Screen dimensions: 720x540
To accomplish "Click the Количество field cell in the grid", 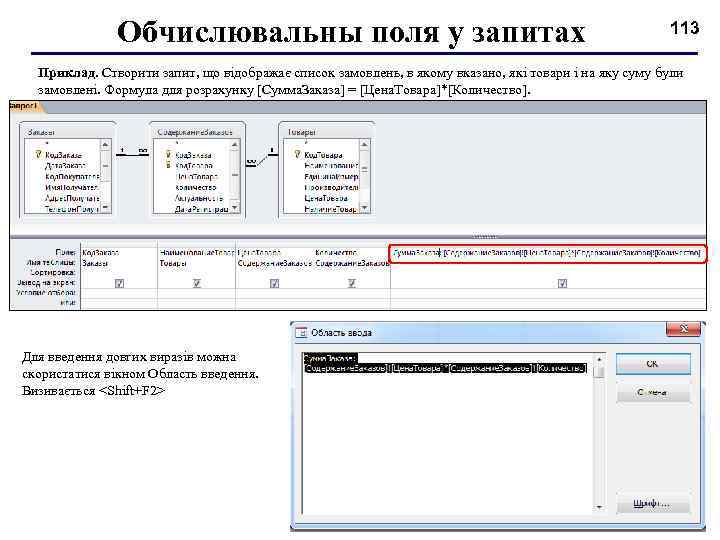I will tap(352, 253).
